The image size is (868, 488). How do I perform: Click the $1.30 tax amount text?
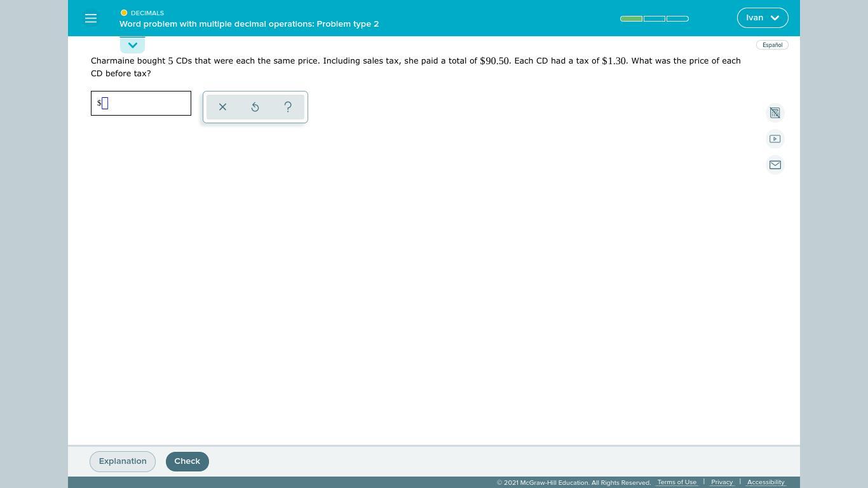(614, 61)
